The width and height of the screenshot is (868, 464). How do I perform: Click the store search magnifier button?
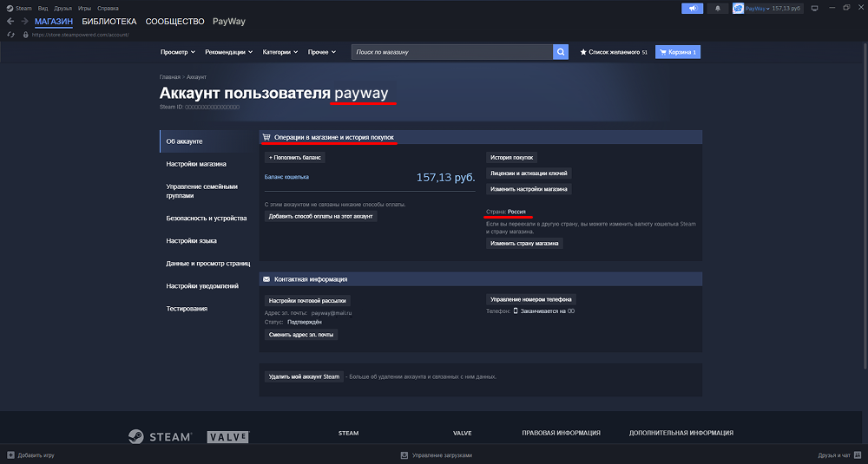[561, 52]
